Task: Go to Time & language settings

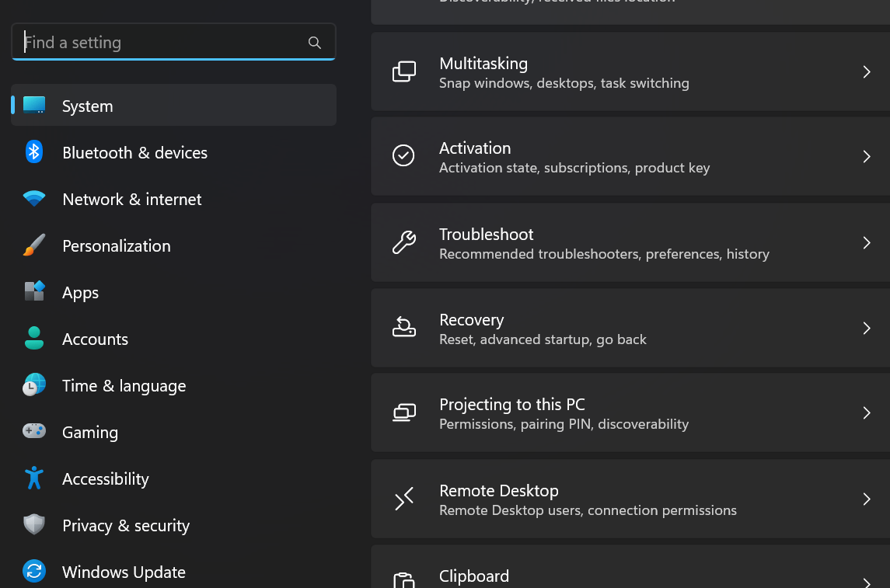Action: pyautogui.click(x=124, y=386)
